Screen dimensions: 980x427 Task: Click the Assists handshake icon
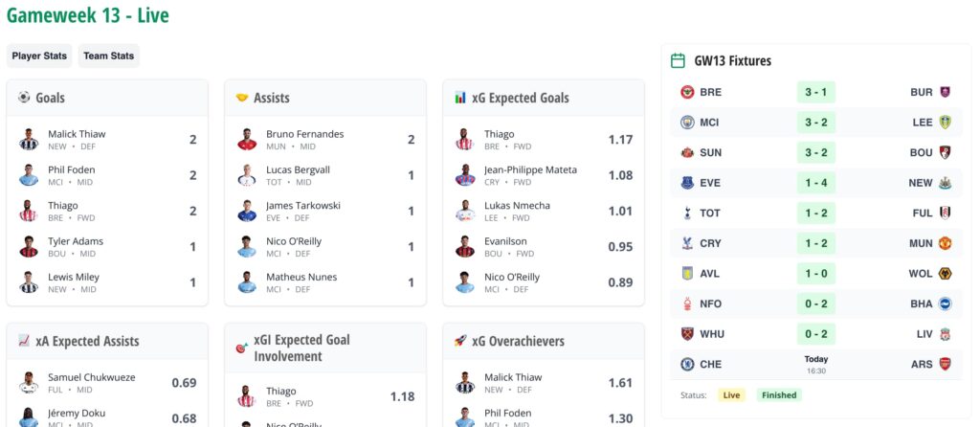242,98
